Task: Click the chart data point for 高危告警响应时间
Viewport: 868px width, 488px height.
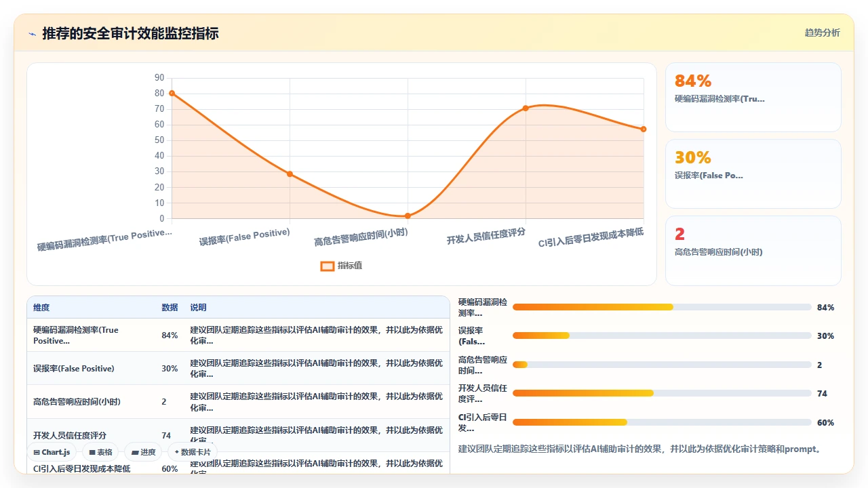Action: 408,216
